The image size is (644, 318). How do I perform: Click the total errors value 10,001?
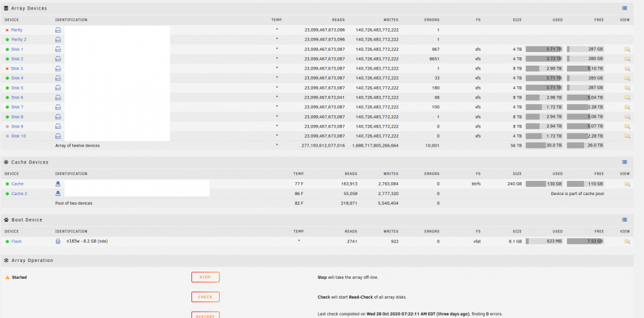point(433,145)
